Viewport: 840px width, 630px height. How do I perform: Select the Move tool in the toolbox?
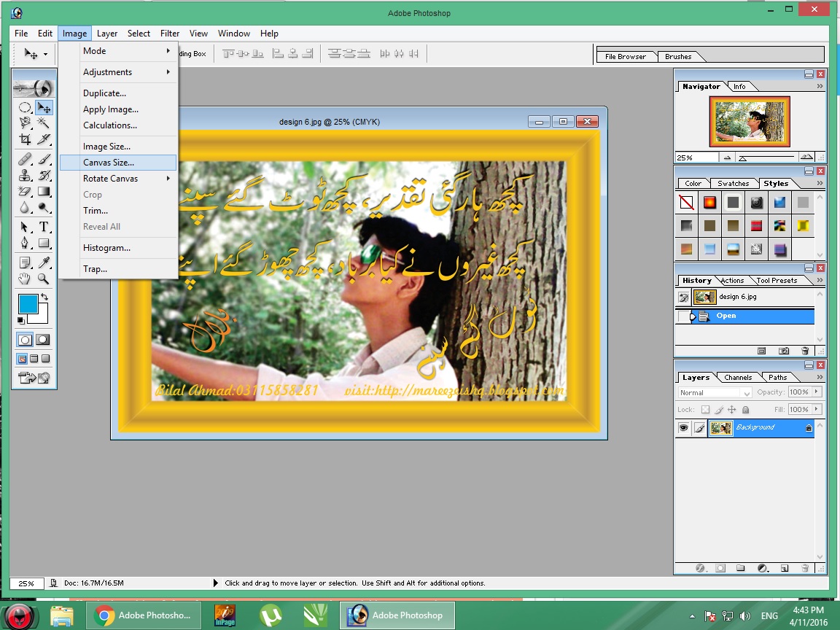point(44,108)
